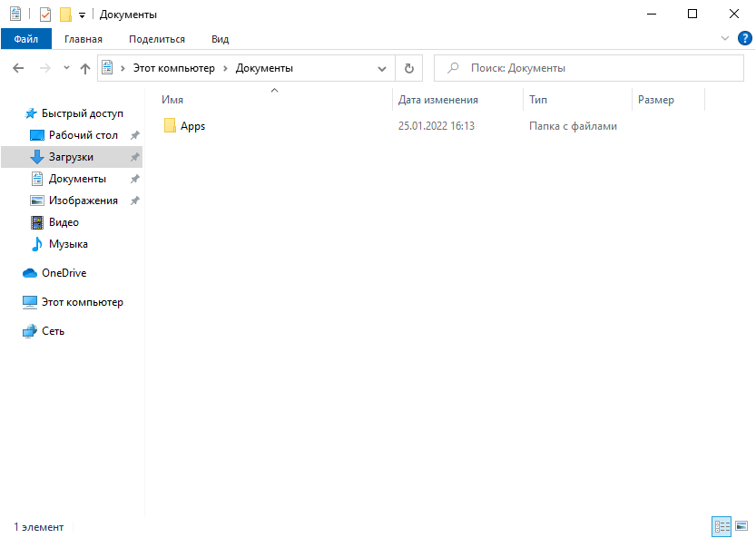Click the Изображения sidebar picture icon
This screenshot has height=538, width=756.
[x=37, y=201]
